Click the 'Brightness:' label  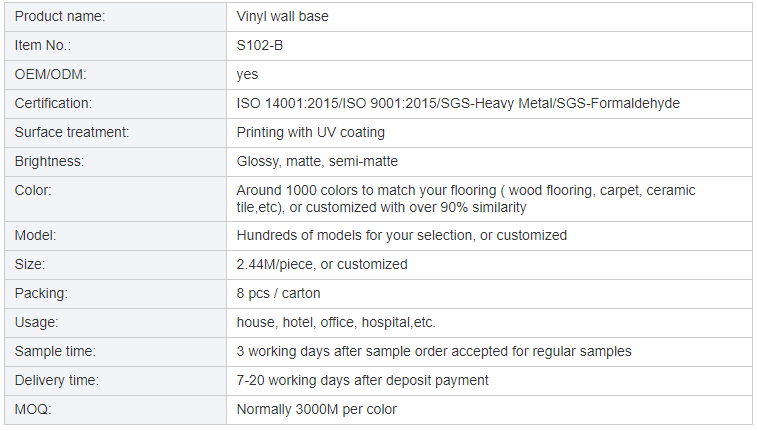pyautogui.click(x=49, y=161)
